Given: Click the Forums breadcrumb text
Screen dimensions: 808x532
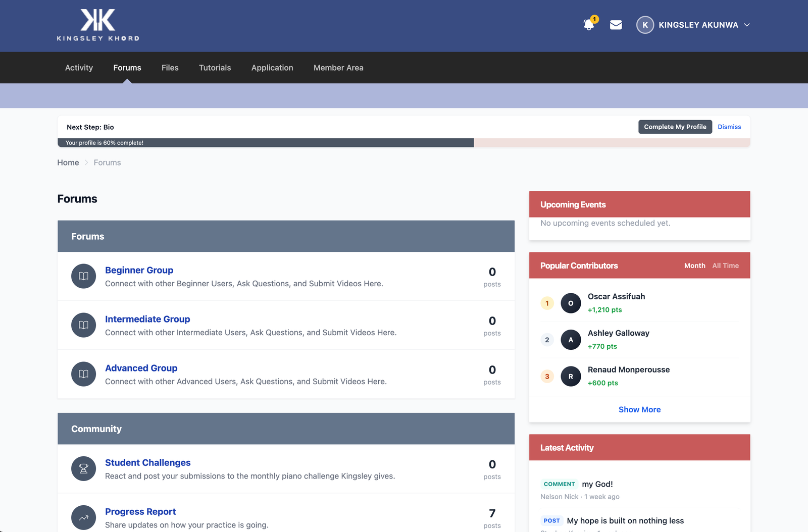Looking at the screenshot, I should [x=107, y=163].
